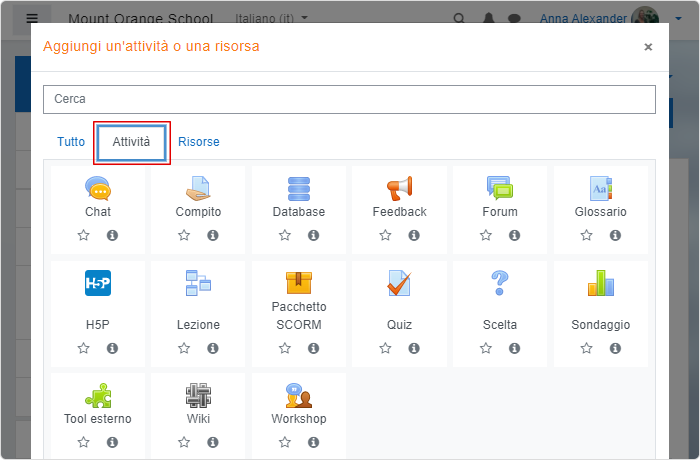Screen dimensions: 700x460
Task: Select the Quiz checkmark icon
Action: (x=400, y=283)
